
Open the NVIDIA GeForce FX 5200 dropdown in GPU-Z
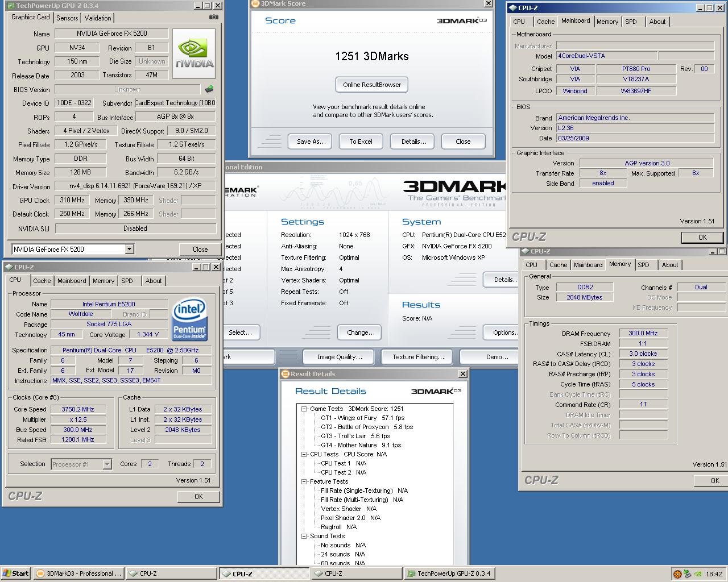tap(129, 249)
